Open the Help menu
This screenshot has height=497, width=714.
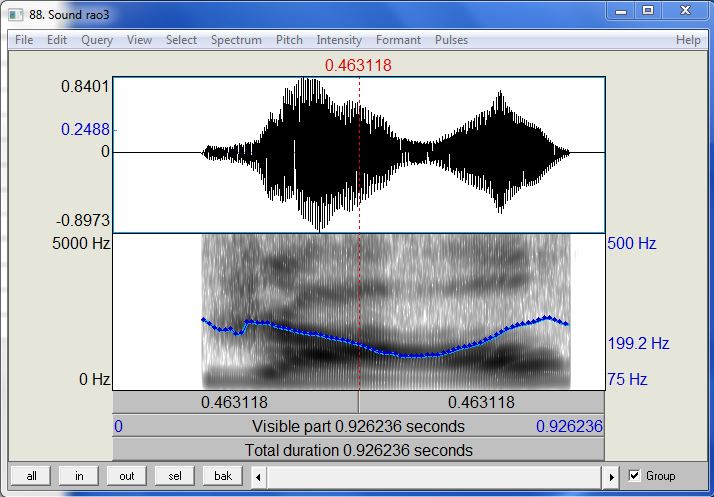pos(688,40)
